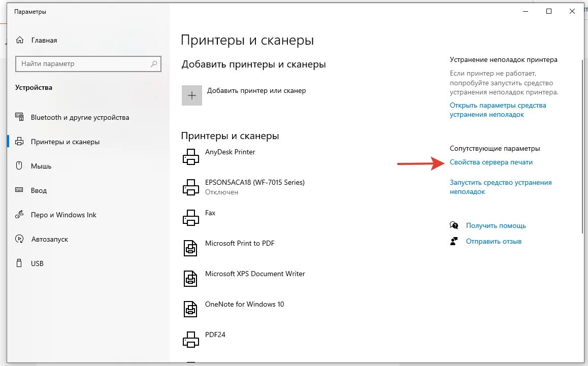Viewport: 588px width, 366px height.
Task: Click the Microsoft Print to PDF icon
Action: tap(190, 248)
